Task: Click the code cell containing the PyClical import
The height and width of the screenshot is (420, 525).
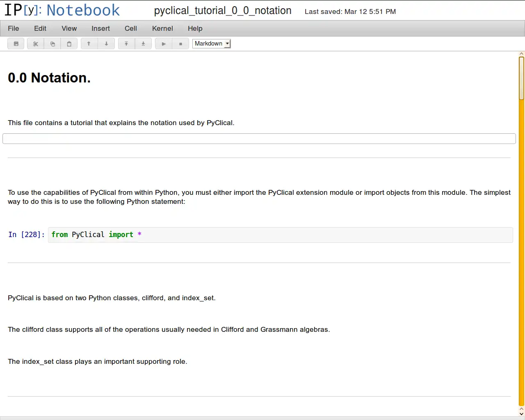Action: pyautogui.click(x=280, y=235)
